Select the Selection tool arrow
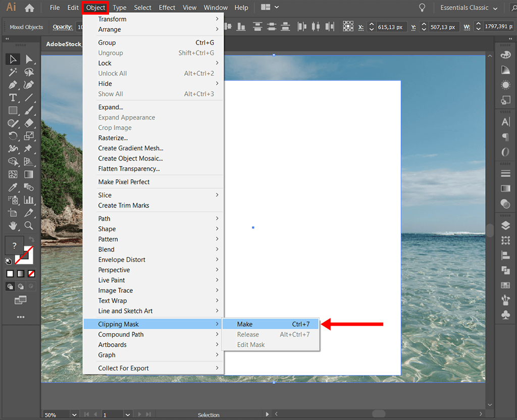Viewport: 517px width, 420px height. click(13, 60)
